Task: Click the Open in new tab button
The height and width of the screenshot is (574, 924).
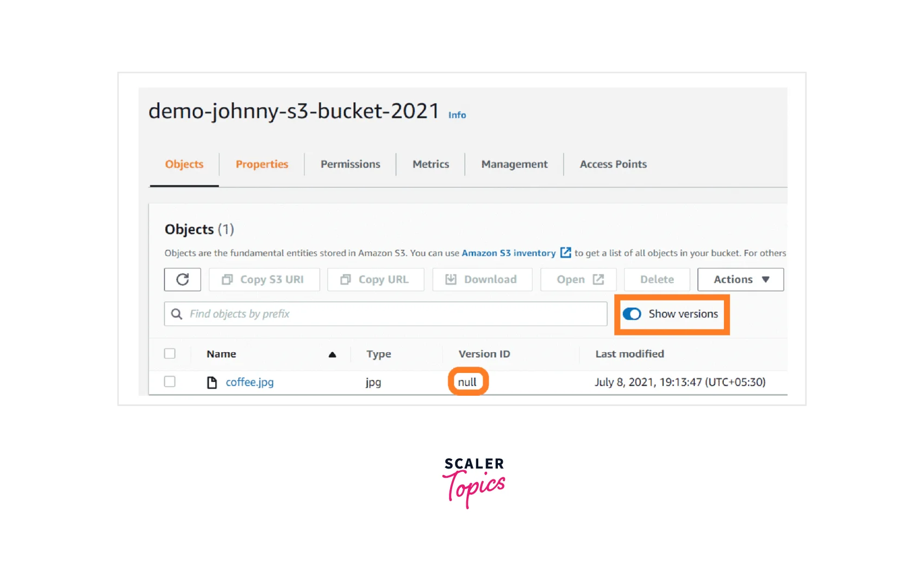Action: [x=579, y=279]
